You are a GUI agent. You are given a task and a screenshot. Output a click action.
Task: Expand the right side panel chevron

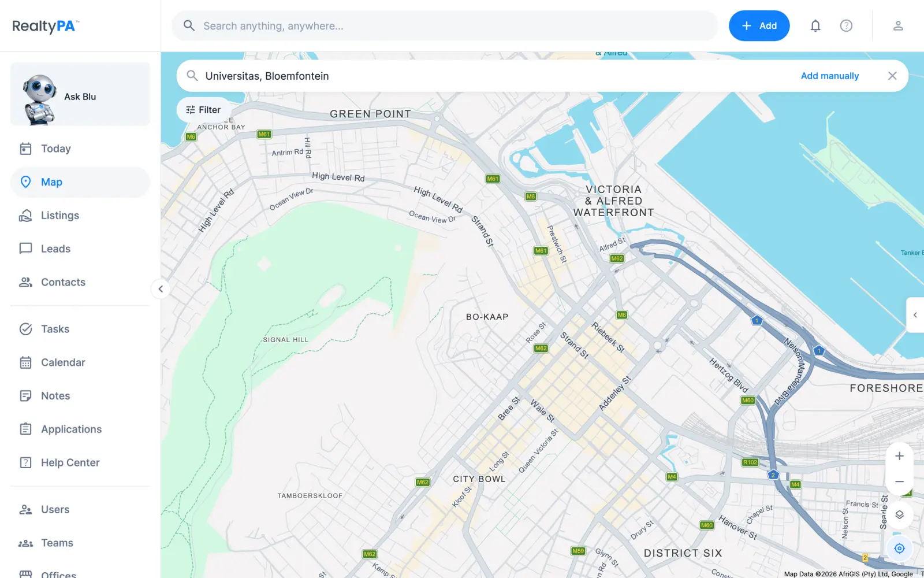click(915, 315)
